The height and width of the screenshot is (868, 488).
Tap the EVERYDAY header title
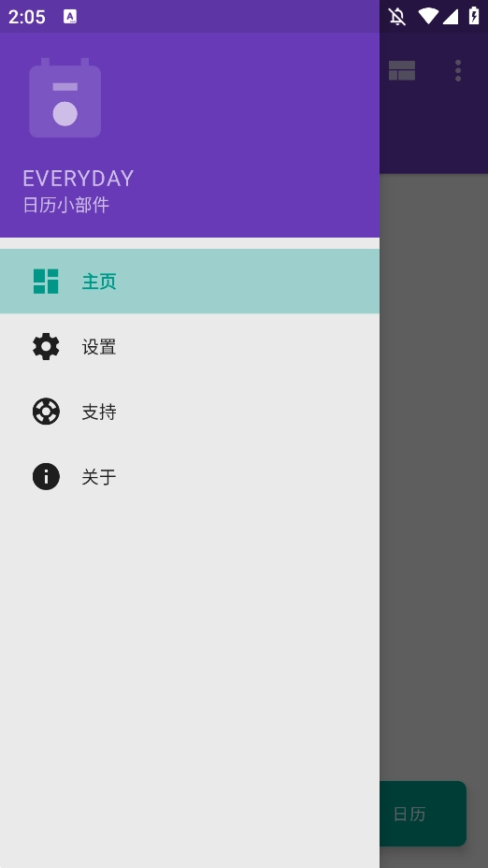click(78, 179)
